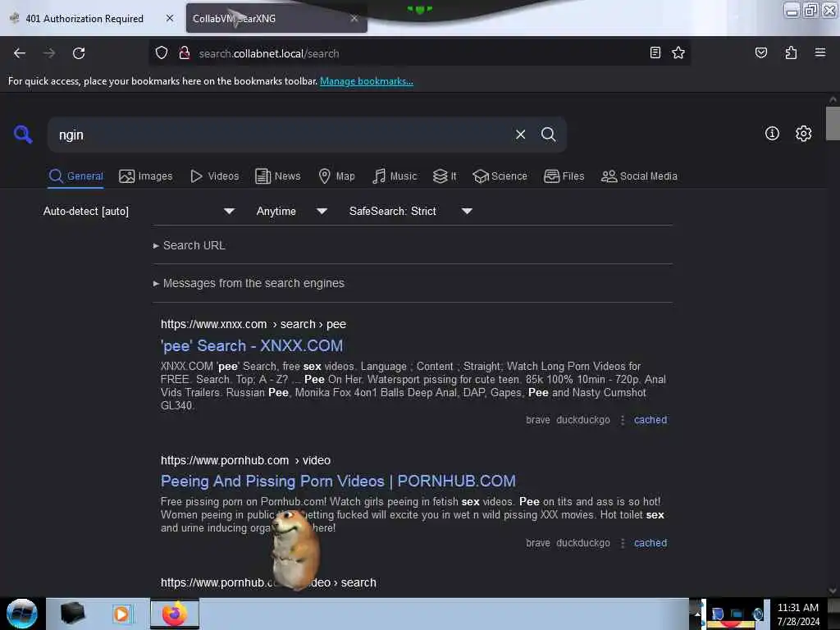Clear the search query with the X
This screenshot has height=630, width=840.
(x=520, y=135)
